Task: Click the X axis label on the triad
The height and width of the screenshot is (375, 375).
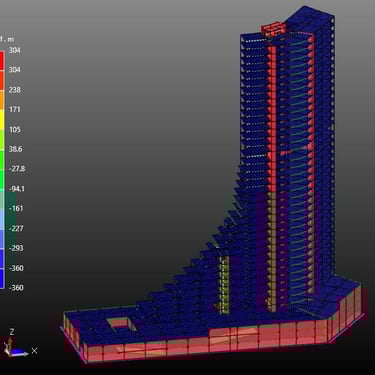Action: point(34,351)
